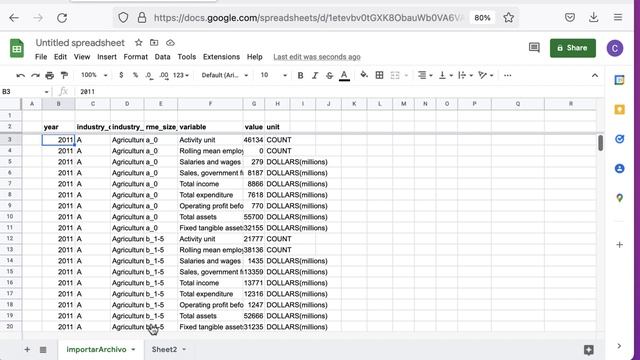Toggle italic formatting
Image resolution: width=640 pixels, height=360 pixels.
(x=315, y=76)
